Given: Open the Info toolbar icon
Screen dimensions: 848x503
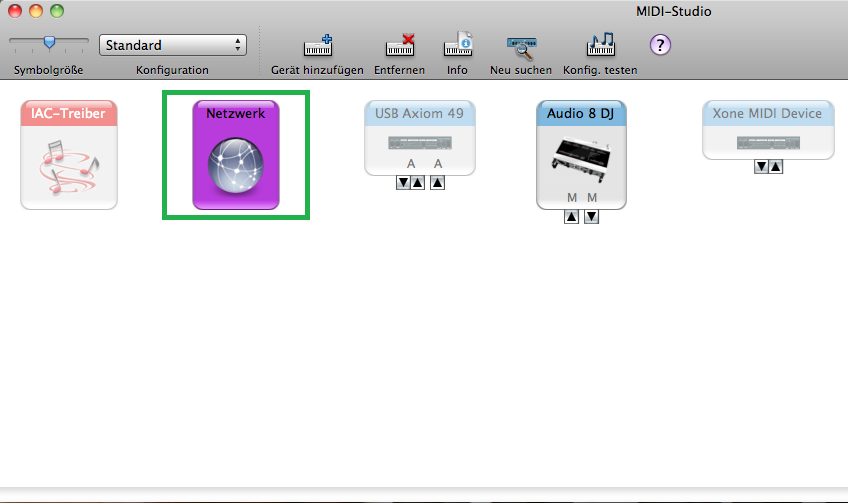Looking at the screenshot, I should pos(457,46).
